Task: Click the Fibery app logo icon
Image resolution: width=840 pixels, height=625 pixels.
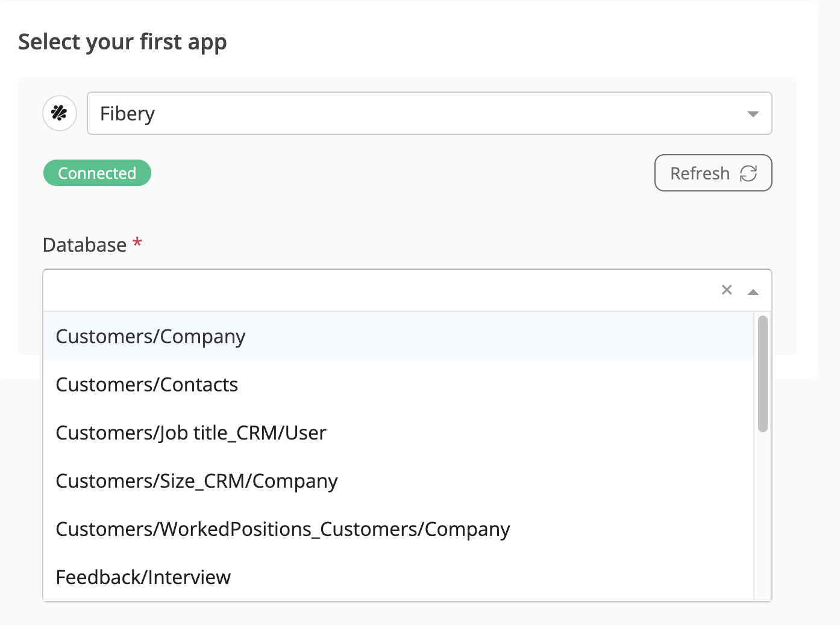Action: (x=60, y=113)
